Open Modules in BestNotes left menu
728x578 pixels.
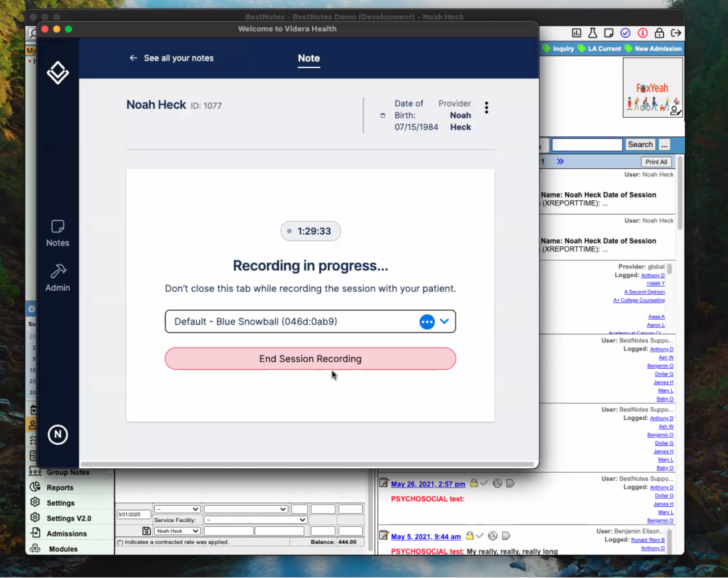click(x=63, y=549)
